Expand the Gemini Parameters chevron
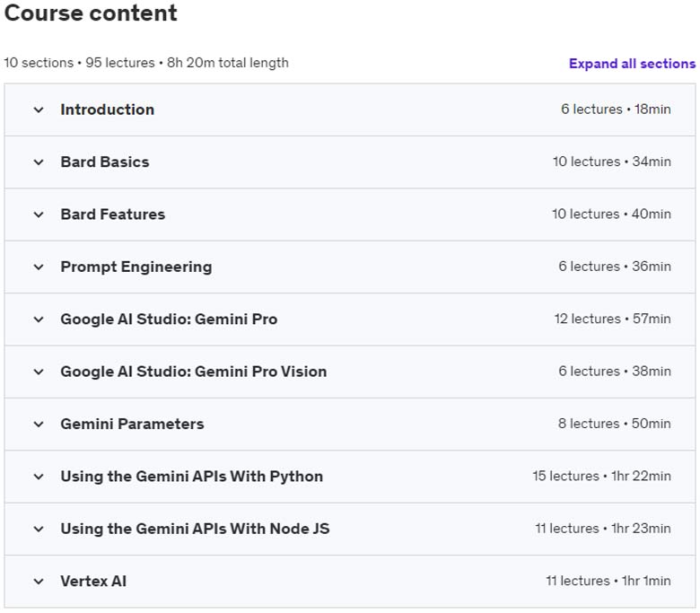 pyautogui.click(x=39, y=425)
